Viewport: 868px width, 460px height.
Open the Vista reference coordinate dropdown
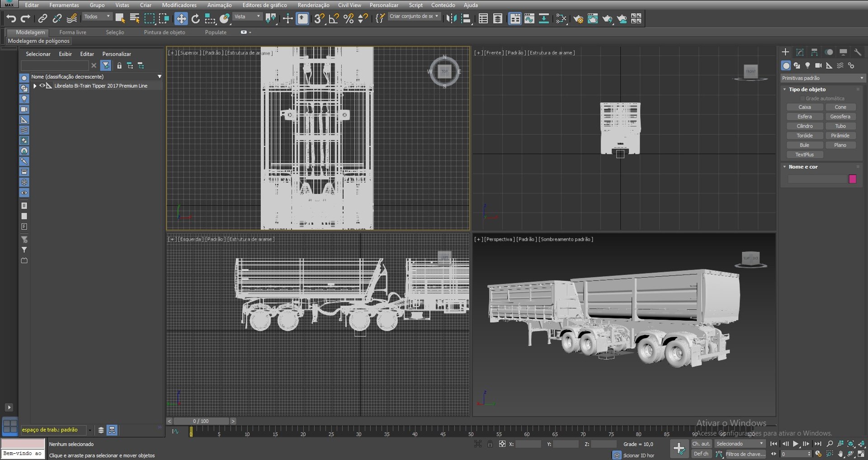pos(247,17)
